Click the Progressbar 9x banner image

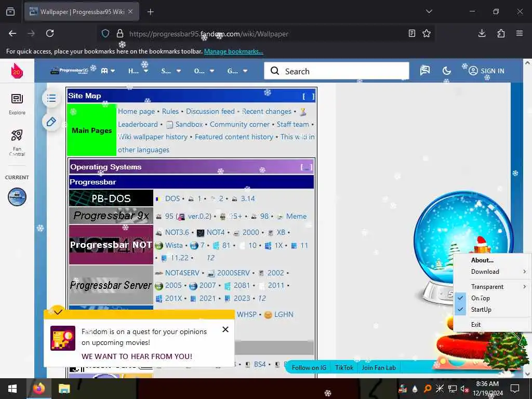click(x=111, y=216)
